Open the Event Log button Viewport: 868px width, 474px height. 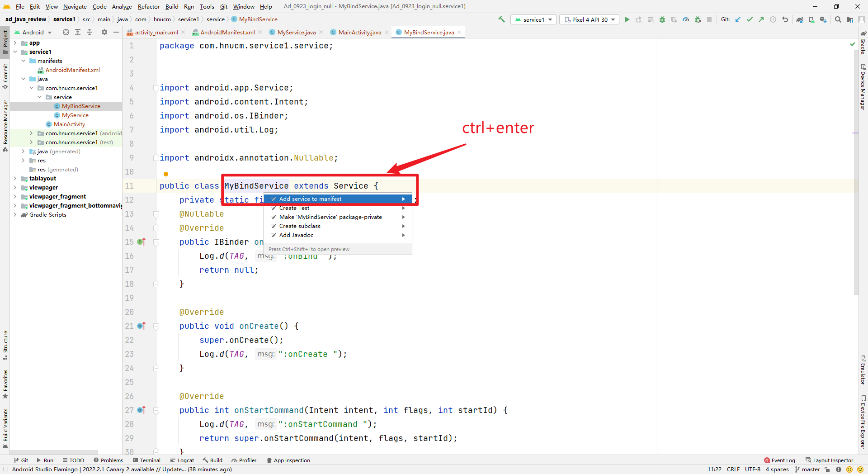(x=779, y=460)
